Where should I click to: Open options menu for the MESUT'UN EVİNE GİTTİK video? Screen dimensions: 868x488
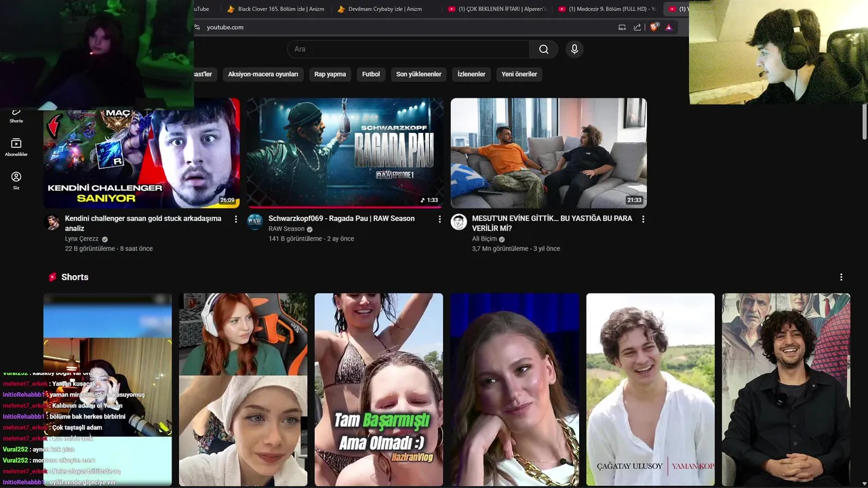pyautogui.click(x=643, y=219)
